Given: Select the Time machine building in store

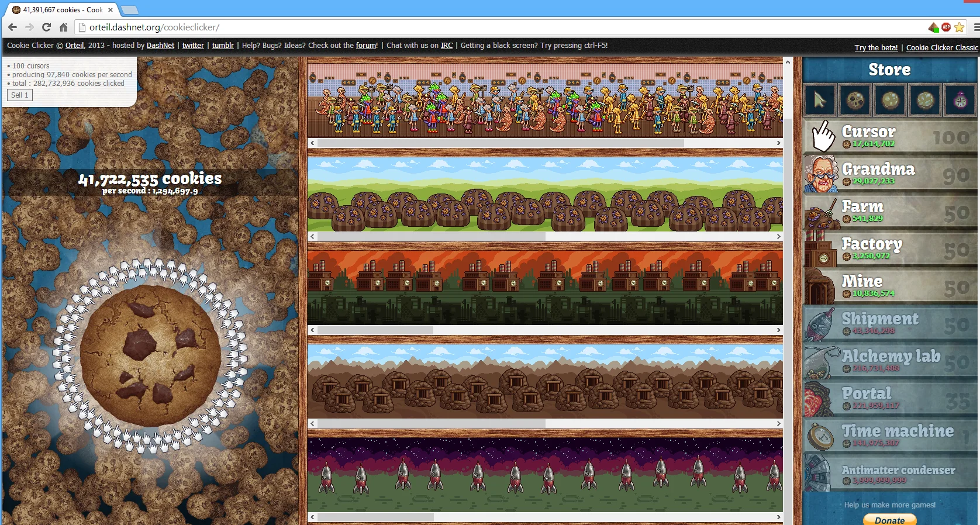Looking at the screenshot, I should tap(890, 436).
